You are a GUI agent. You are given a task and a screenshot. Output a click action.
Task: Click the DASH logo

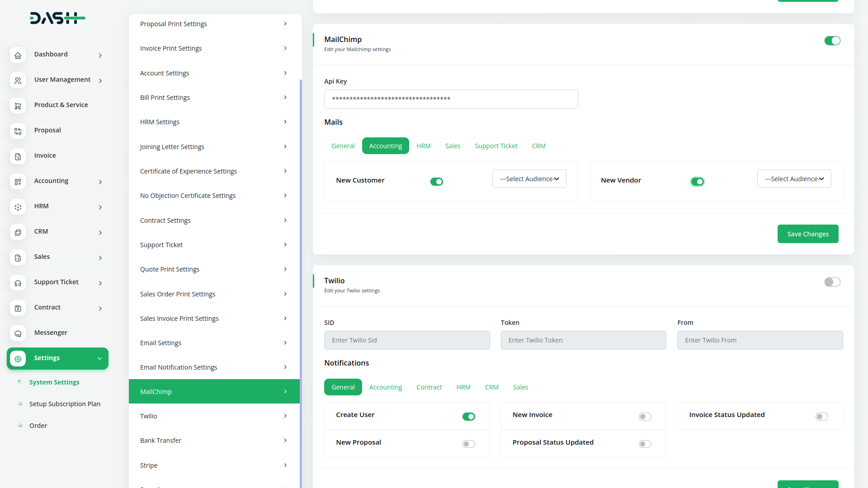click(57, 18)
